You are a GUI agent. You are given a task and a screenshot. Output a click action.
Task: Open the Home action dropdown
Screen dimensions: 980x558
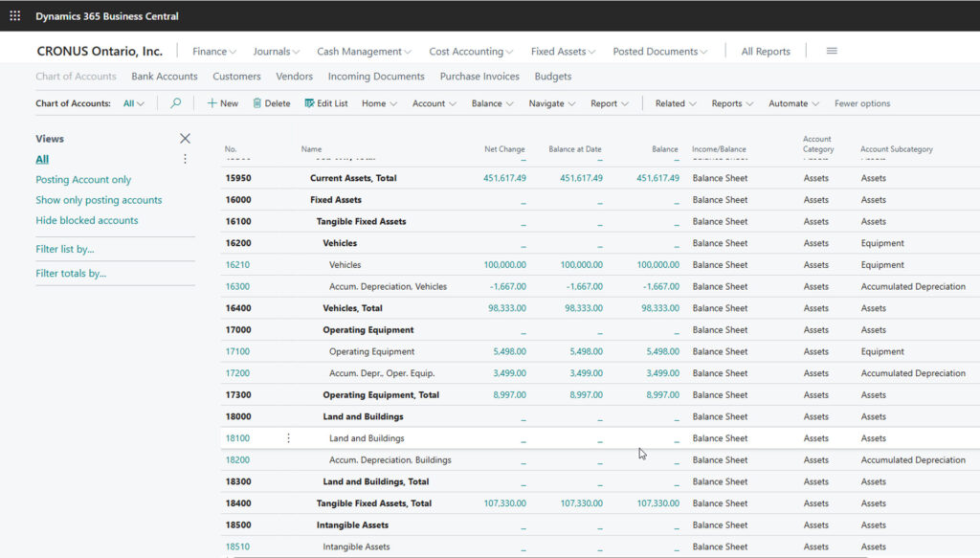379,103
